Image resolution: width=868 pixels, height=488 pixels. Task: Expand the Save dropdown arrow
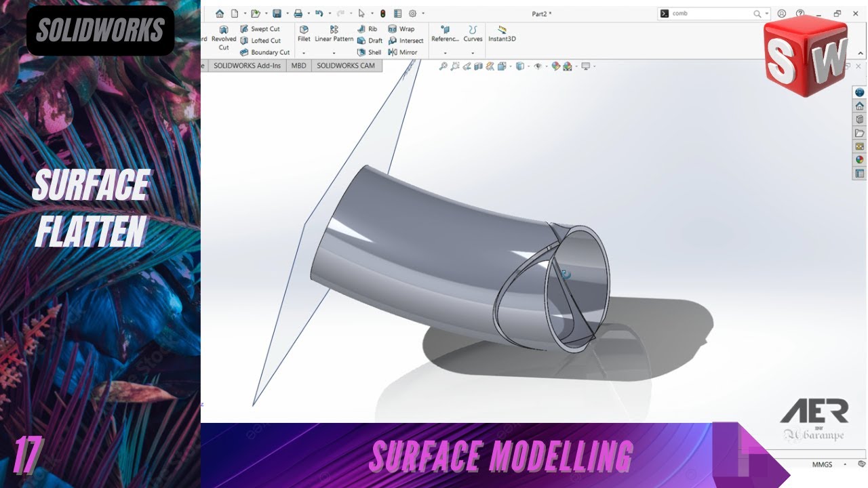(288, 14)
